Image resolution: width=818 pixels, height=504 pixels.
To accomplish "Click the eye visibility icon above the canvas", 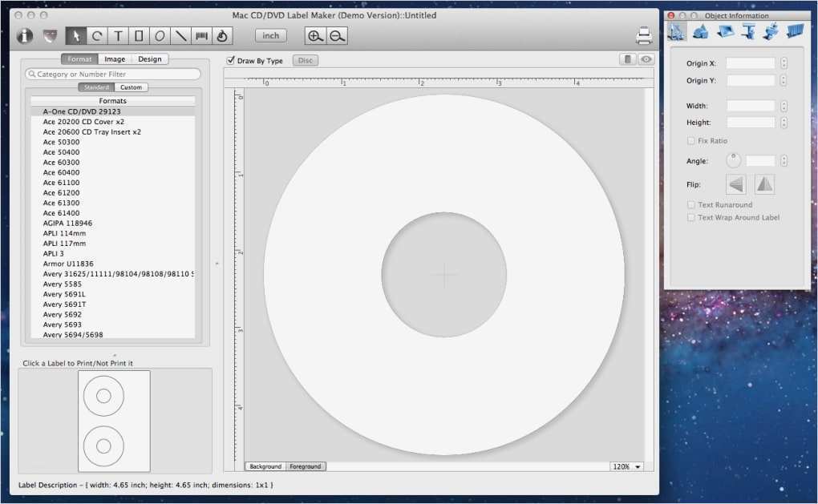I will (646, 59).
